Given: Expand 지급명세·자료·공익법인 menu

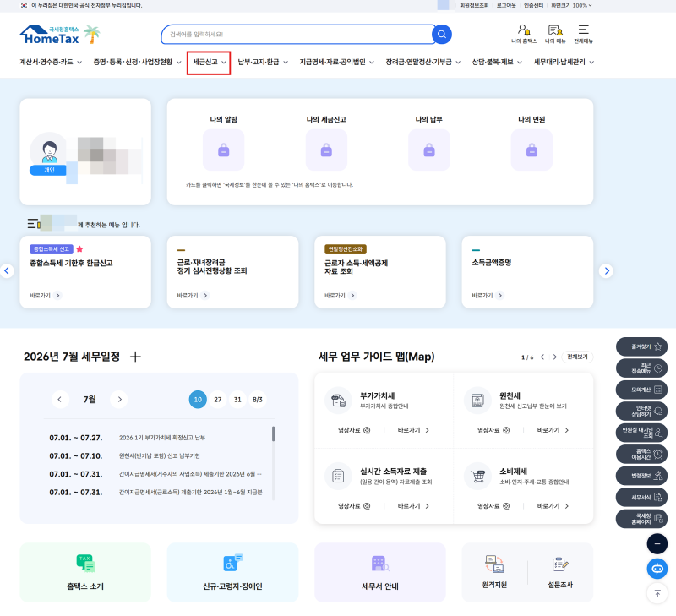Looking at the screenshot, I should click(x=336, y=62).
